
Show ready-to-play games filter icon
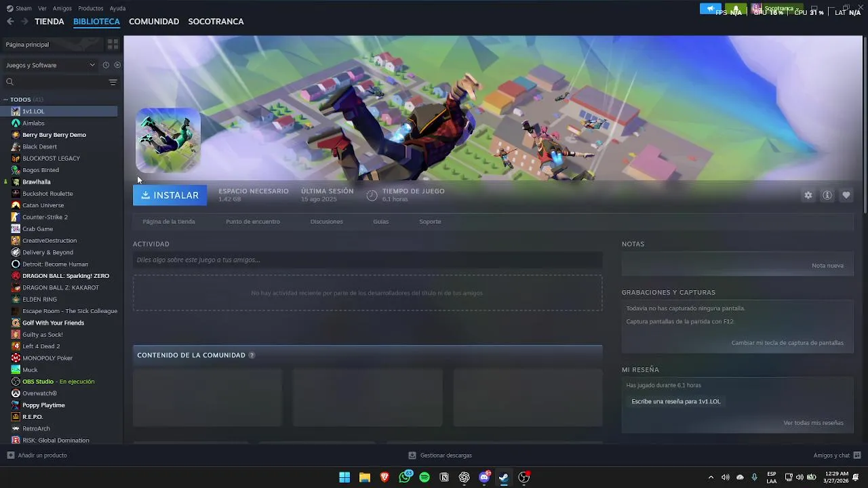[117, 65]
